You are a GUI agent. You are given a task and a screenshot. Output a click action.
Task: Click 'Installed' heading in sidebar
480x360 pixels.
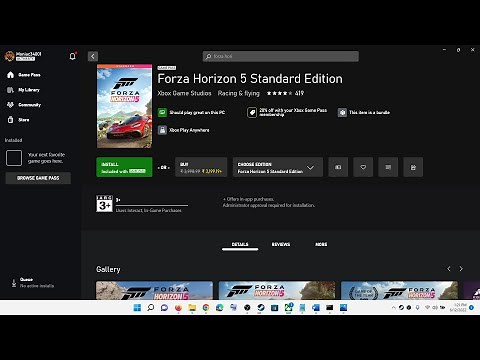point(13,140)
